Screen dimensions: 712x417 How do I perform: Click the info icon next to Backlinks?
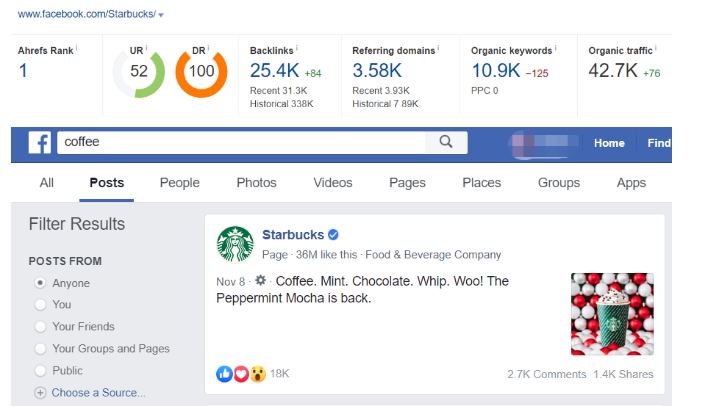click(x=297, y=48)
